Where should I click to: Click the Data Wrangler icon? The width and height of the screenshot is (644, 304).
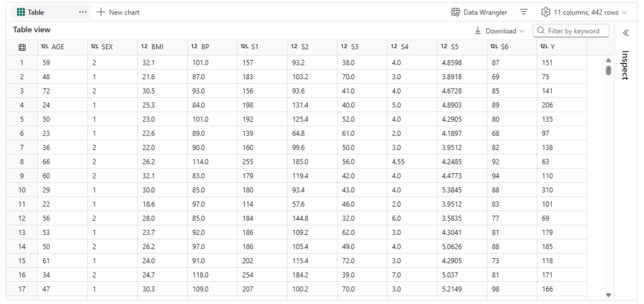[456, 13]
